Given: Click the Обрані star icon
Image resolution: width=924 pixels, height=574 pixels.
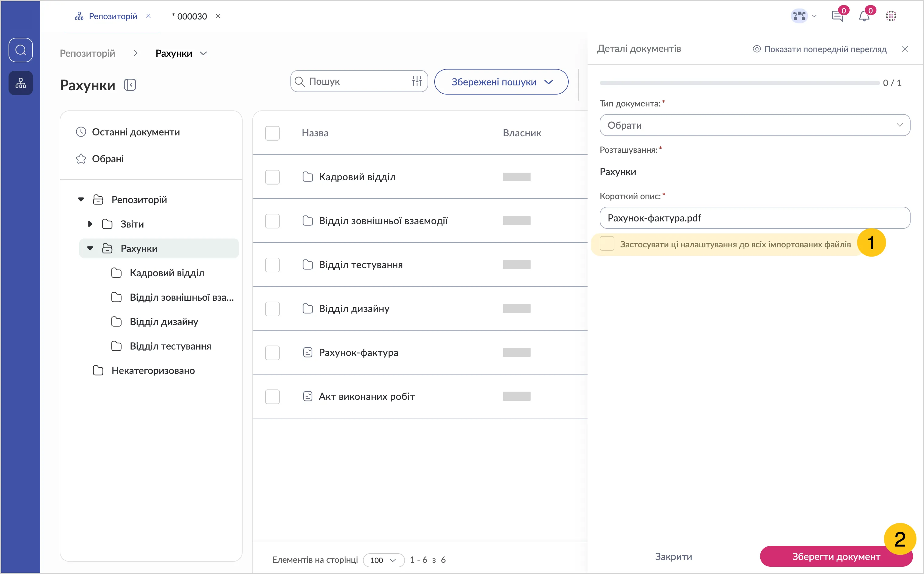Looking at the screenshot, I should (x=81, y=159).
